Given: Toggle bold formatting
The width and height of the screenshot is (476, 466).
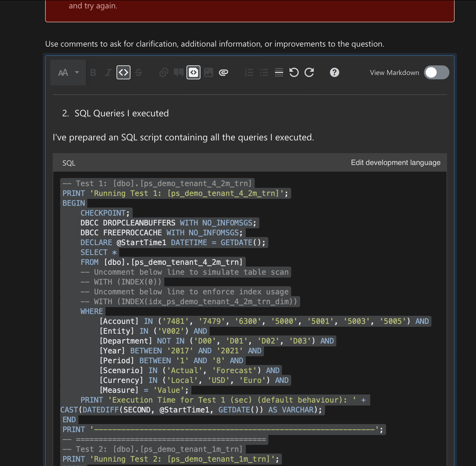Looking at the screenshot, I should pyautogui.click(x=93, y=73).
